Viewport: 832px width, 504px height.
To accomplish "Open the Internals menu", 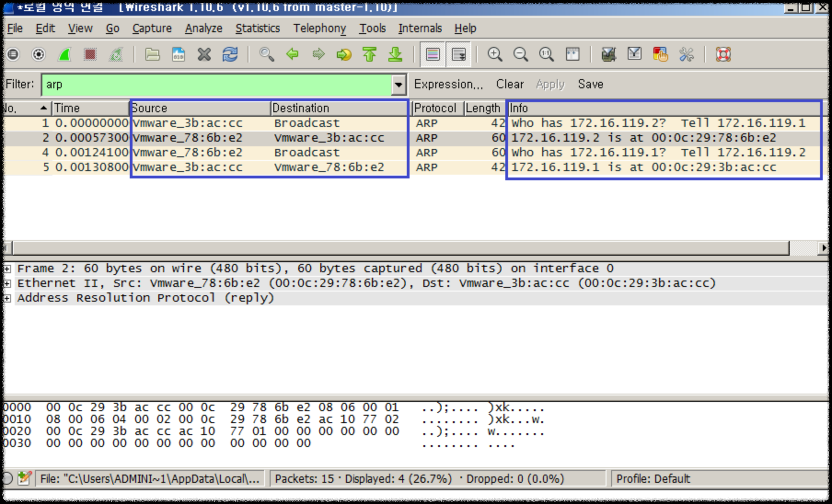I will pyautogui.click(x=420, y=29).
